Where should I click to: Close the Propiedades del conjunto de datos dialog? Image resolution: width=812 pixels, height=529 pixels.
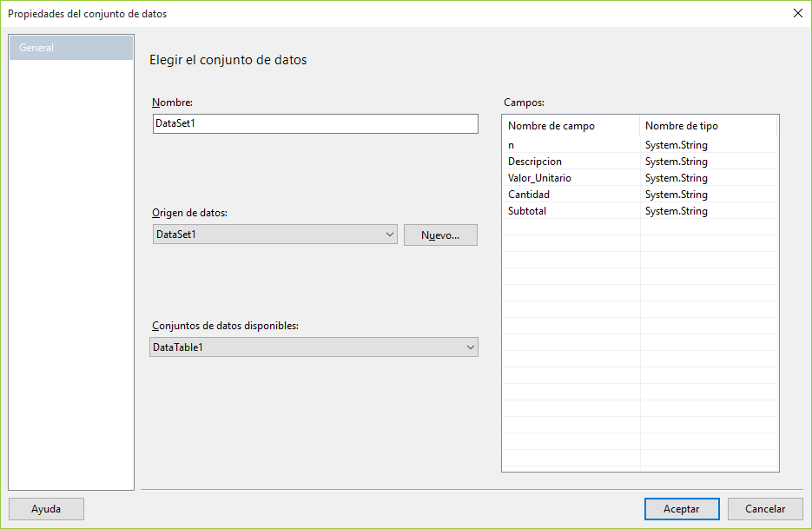pos(796,13)
